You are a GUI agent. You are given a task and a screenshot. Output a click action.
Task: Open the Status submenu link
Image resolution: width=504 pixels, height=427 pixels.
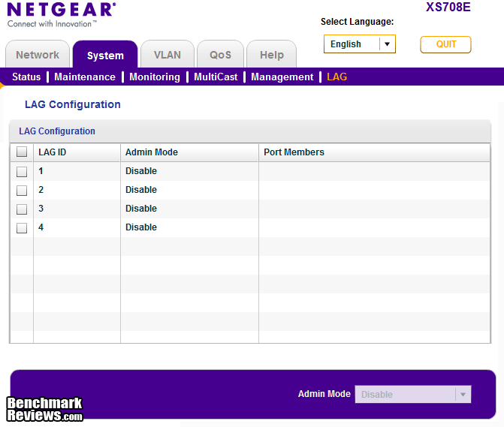coord(26,77)
